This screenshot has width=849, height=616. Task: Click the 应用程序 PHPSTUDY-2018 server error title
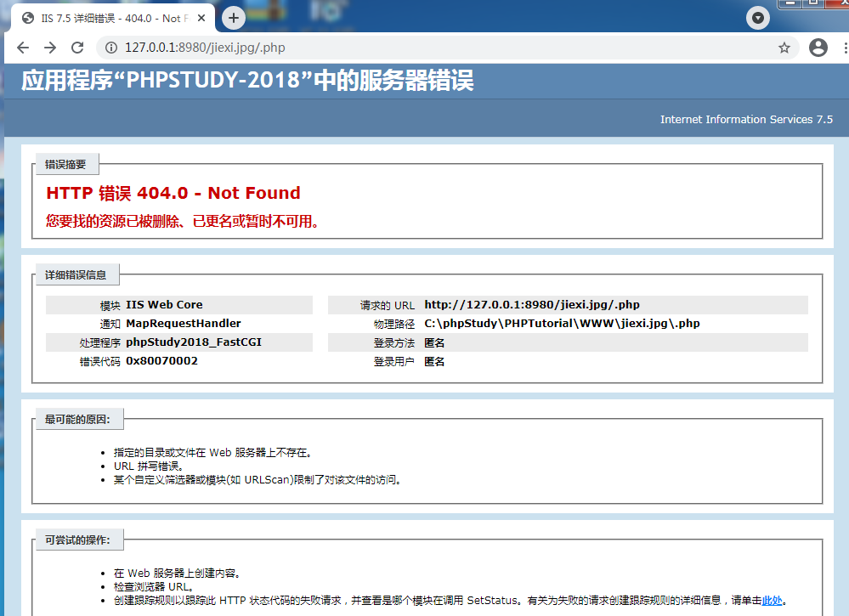click(247, 81)
